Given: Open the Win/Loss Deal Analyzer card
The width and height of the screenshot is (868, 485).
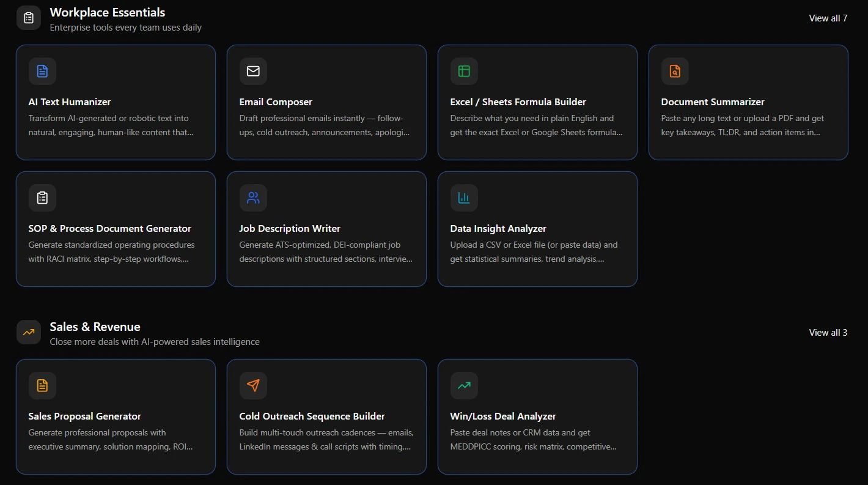Looking at the screenshot, I should click(537, 417).
